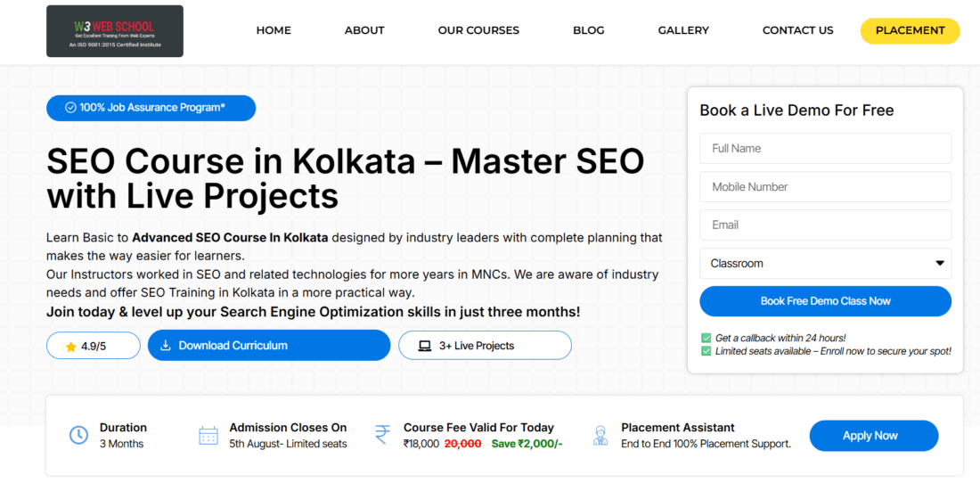Go to the Blog menu item
The image size is (980, 491).
[x=588, y=30]
